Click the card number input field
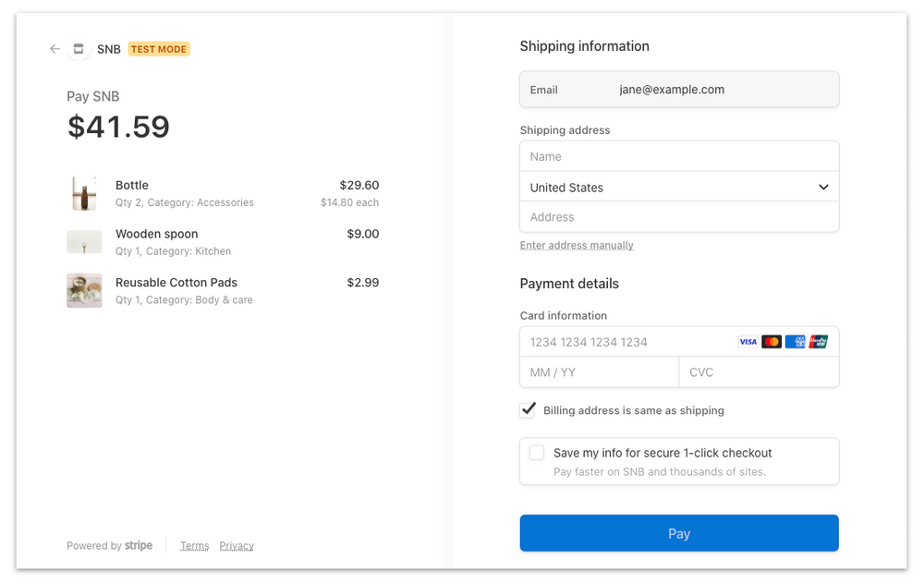Viewport: 924px width, 584px height. (628, 341)
